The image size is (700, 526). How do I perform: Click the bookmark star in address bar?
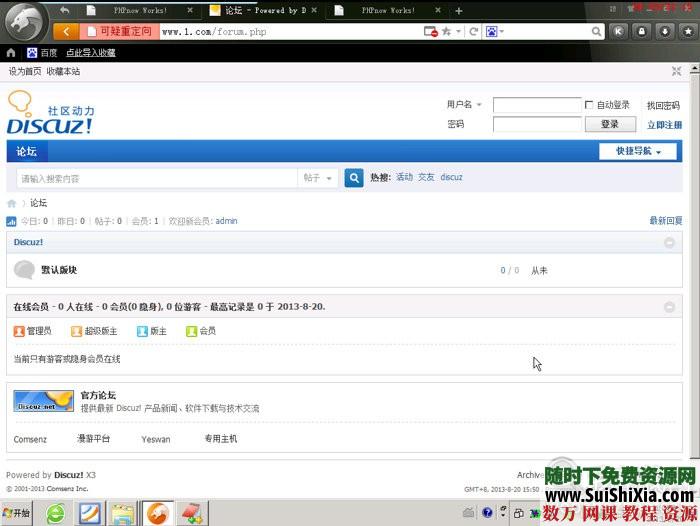tap(446, 32)
